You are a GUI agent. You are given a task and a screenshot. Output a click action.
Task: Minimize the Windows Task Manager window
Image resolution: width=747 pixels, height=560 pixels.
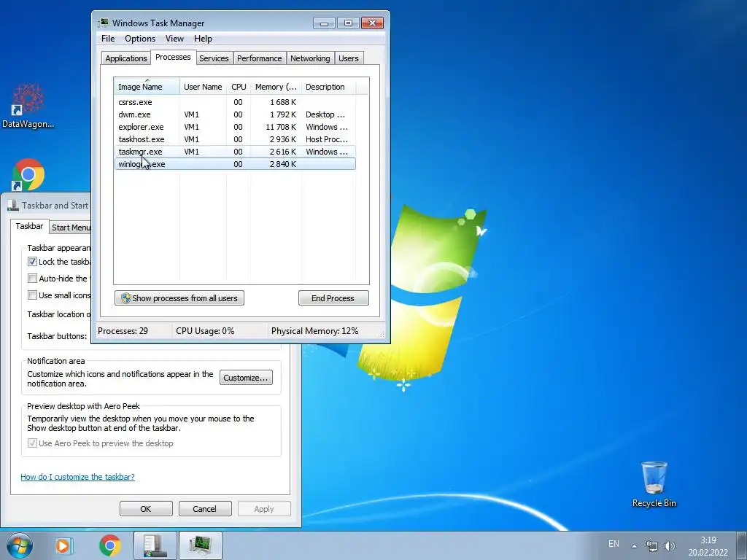pos(324,23)
